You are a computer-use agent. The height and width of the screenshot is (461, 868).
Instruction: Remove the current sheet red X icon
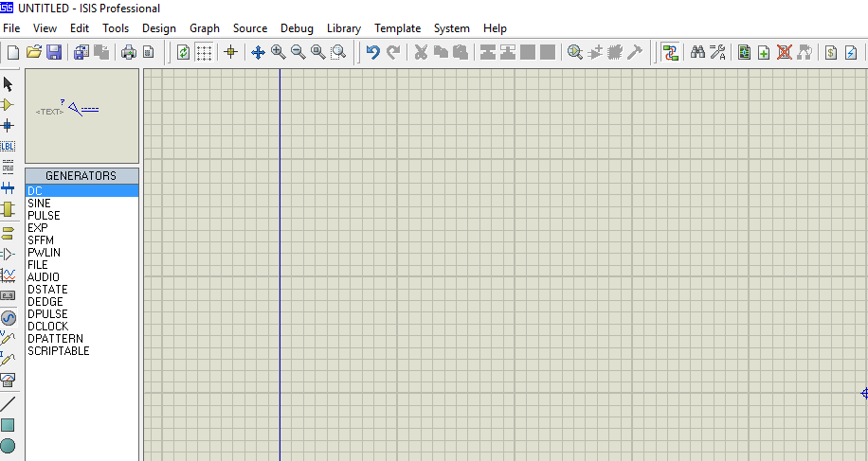pos(784,52)
